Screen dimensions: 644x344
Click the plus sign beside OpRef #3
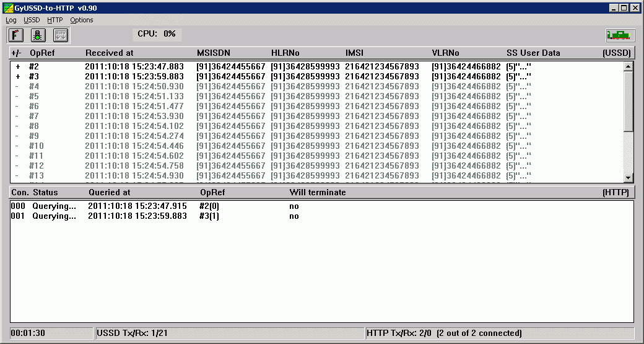pos(18,77)
